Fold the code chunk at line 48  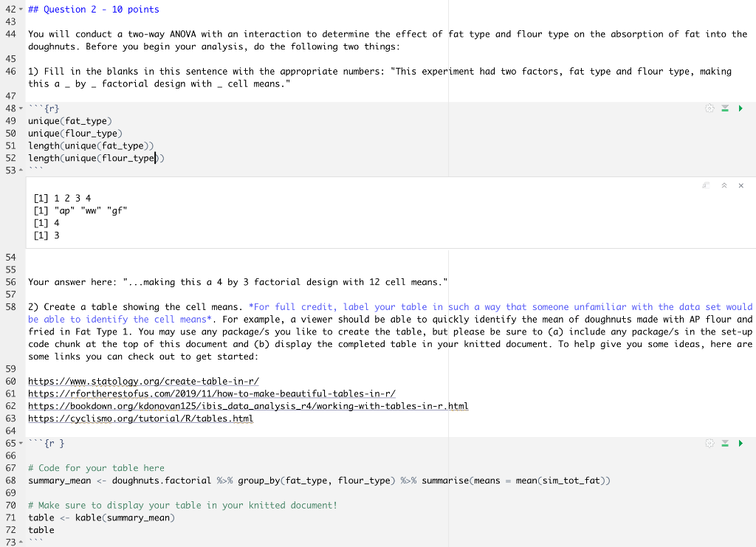21,109
